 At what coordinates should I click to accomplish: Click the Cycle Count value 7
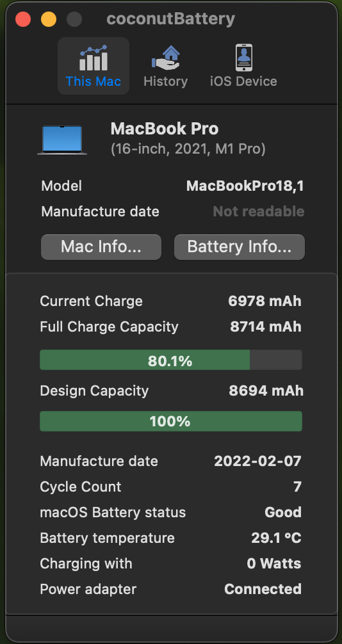pyautogui.click(x=297, y=487)
